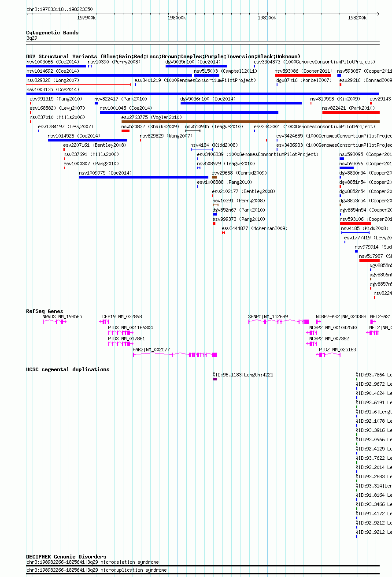This screenshot has height=577, width=392.
Task: Open variant nsv4184 (Kidd2008)
Action: point(214,145)
